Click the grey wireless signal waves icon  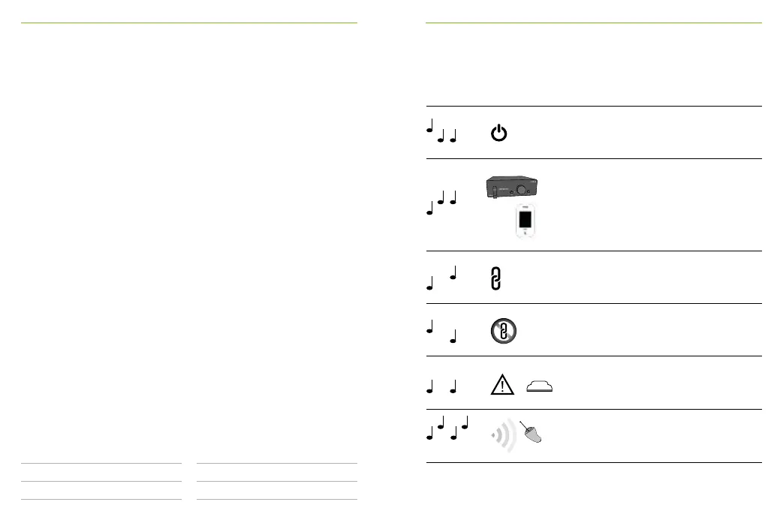tap(503, 435)
